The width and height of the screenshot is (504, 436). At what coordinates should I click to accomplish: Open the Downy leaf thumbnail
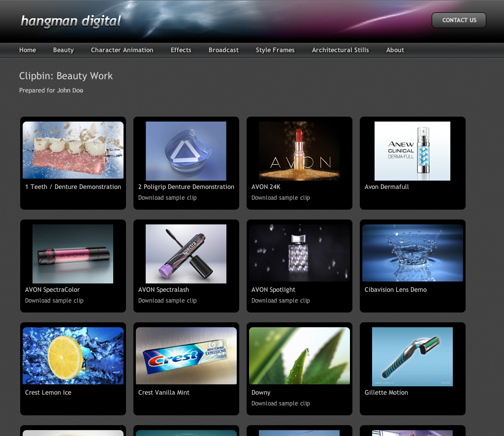pos(299,356)
